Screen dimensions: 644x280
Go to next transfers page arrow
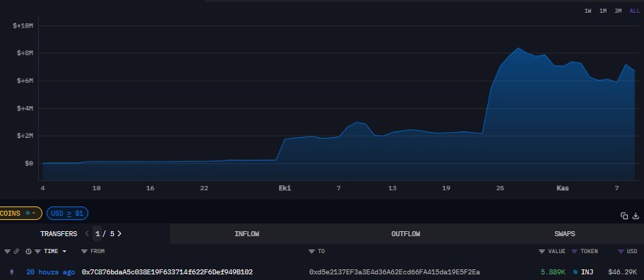[x=119, y=233]
